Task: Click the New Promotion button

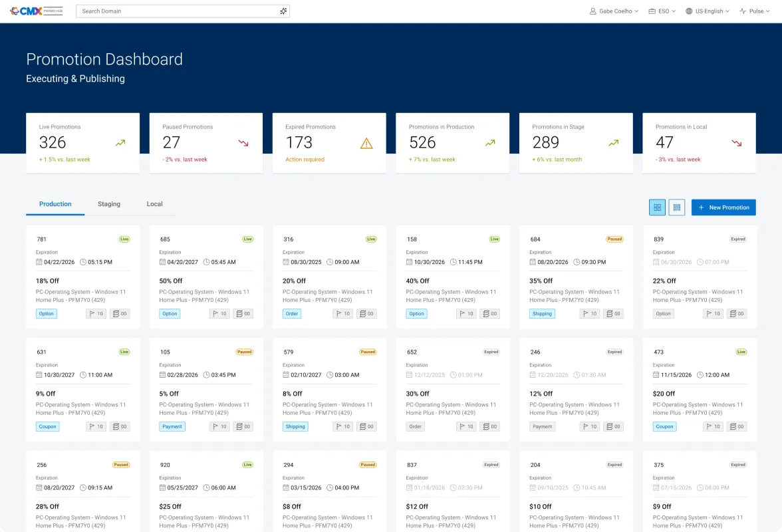Action: pos(723,207)
